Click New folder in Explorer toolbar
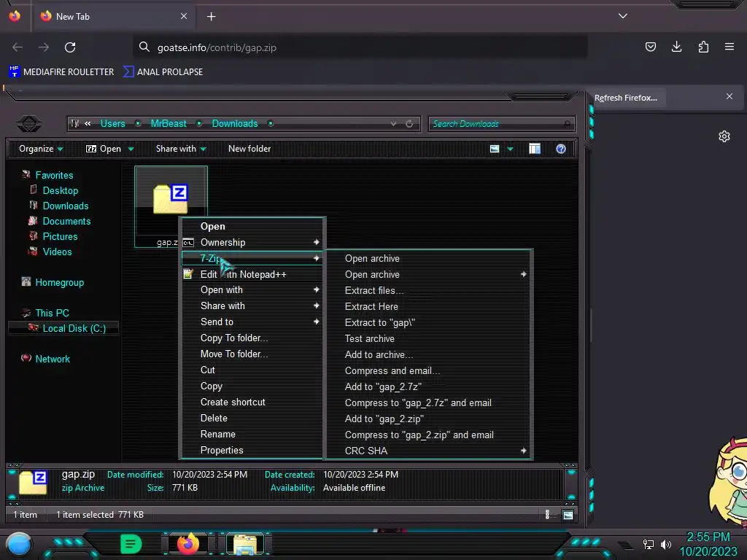This screenshot has height=560, width=747. (249, 149)
